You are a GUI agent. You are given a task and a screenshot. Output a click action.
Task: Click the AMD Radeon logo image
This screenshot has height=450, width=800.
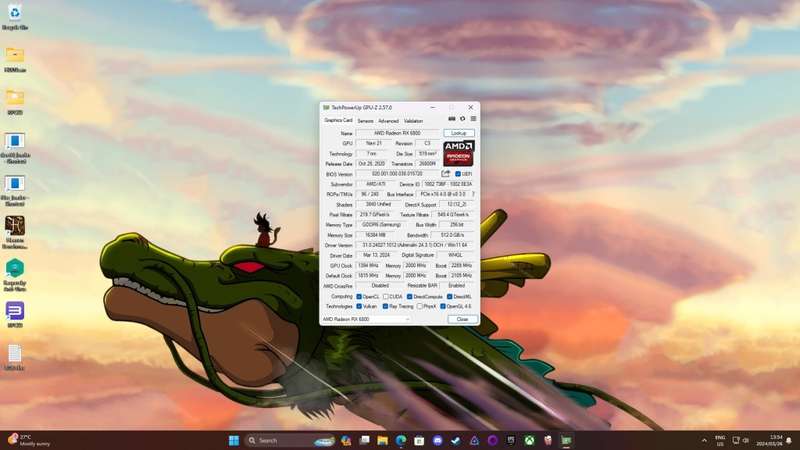click(x=458, y=154)
